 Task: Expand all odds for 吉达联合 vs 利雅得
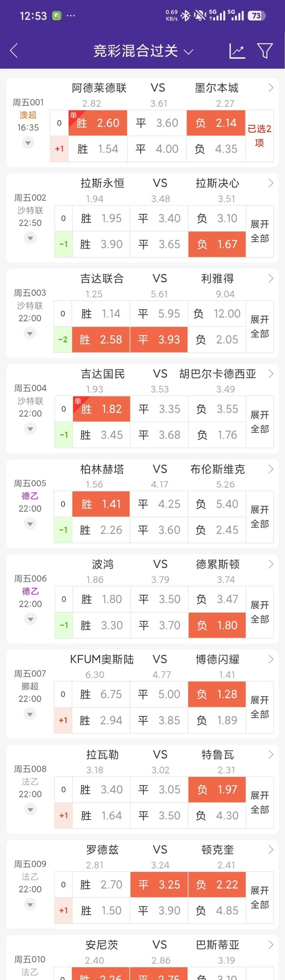click(259, 326)
